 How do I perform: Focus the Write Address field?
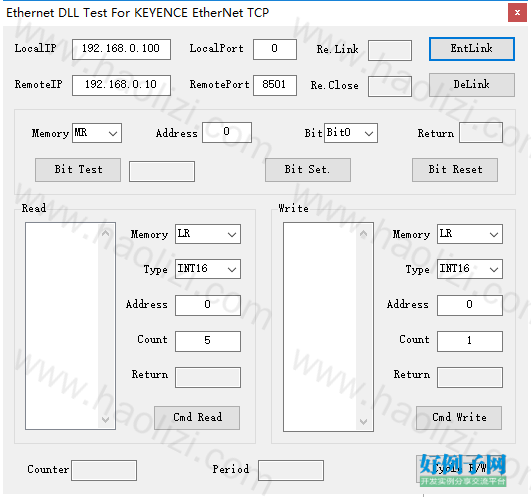(470, 305)
